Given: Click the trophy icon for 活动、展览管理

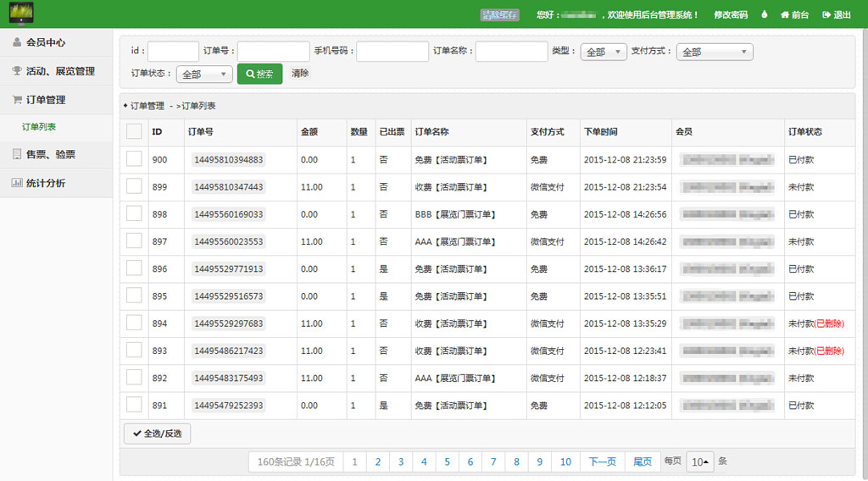Looking at the screenshot, I should coord(18,71).
